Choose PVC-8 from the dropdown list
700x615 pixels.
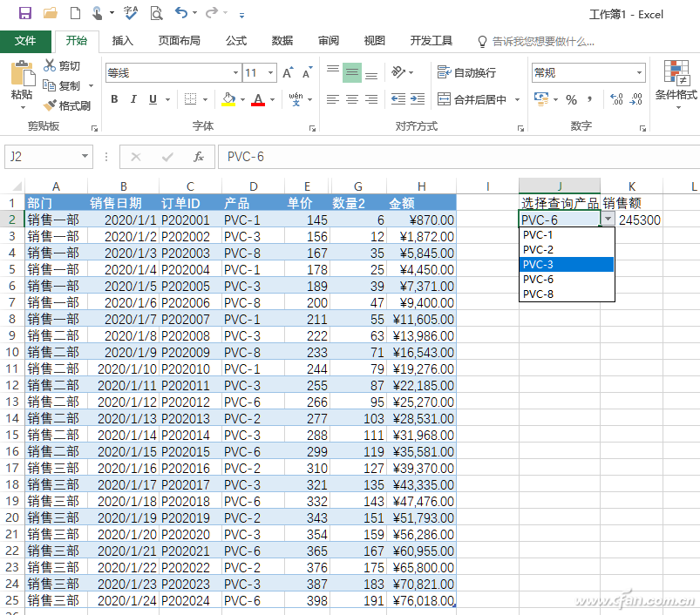click(x=567, y=294)
